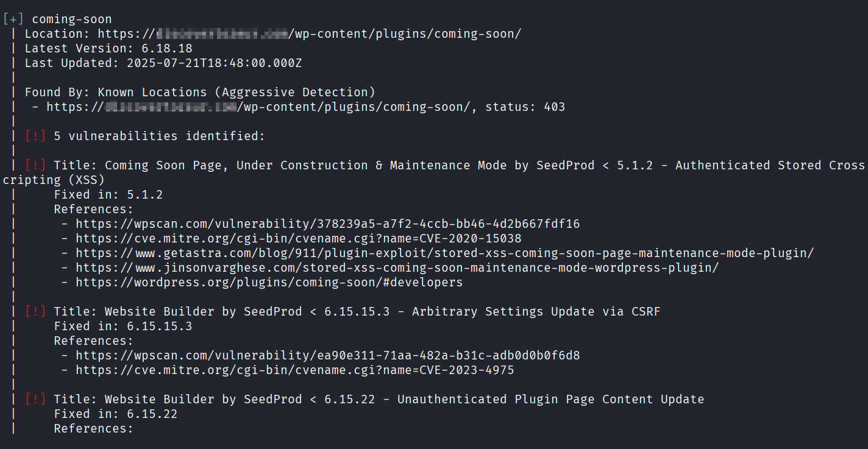Viewport: 868px width, 449px height.
Task: Click the red [!] before '5 vulnerabilities identified'
Action: coord(35,136)
